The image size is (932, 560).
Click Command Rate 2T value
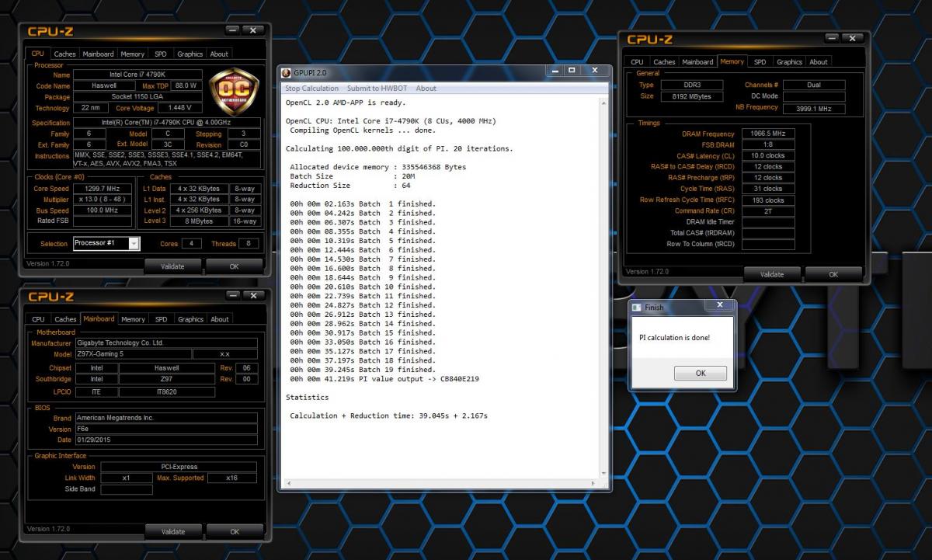[767, 211]
